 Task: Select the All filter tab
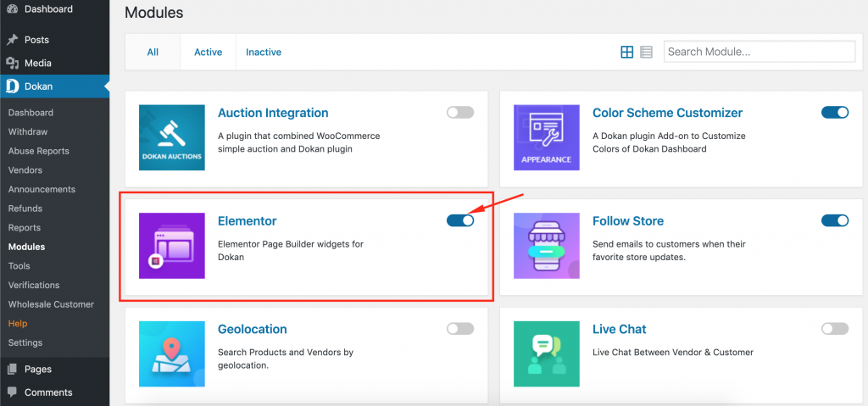point(153,52)
